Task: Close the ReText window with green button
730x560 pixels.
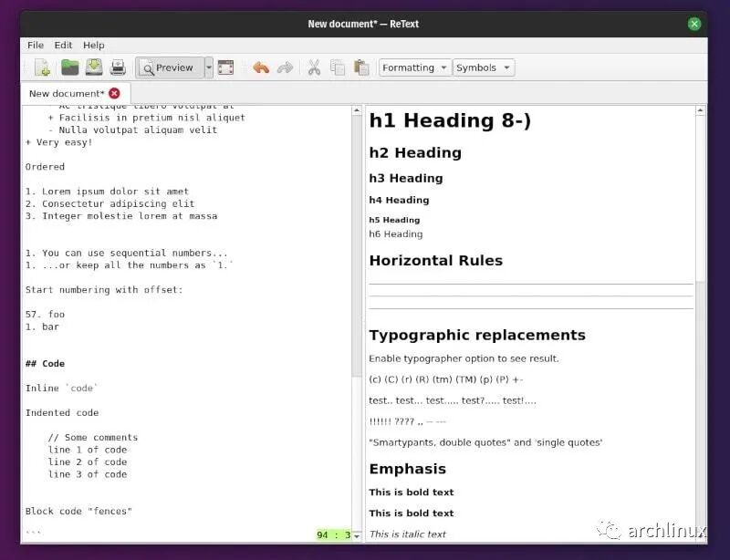Action: click(694, 24)
